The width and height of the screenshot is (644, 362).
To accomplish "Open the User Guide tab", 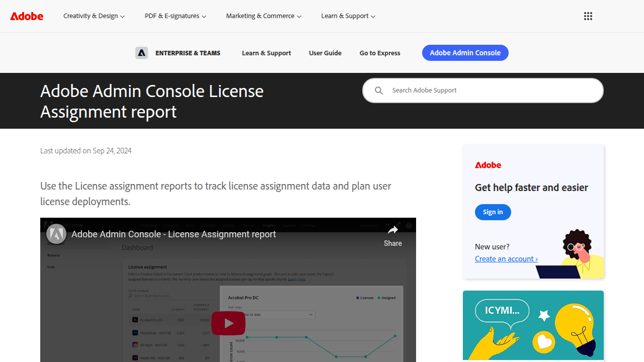I will click(325, 53).
